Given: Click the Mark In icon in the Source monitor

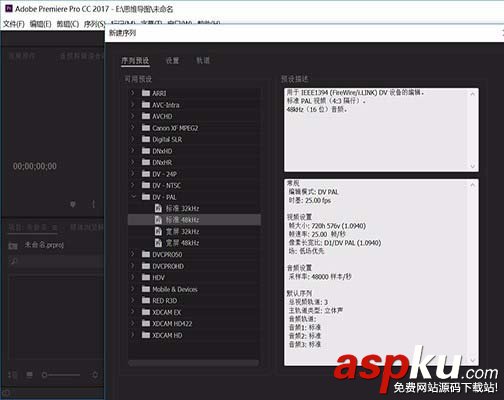Looking at the screenshot, I should point(94,204).
